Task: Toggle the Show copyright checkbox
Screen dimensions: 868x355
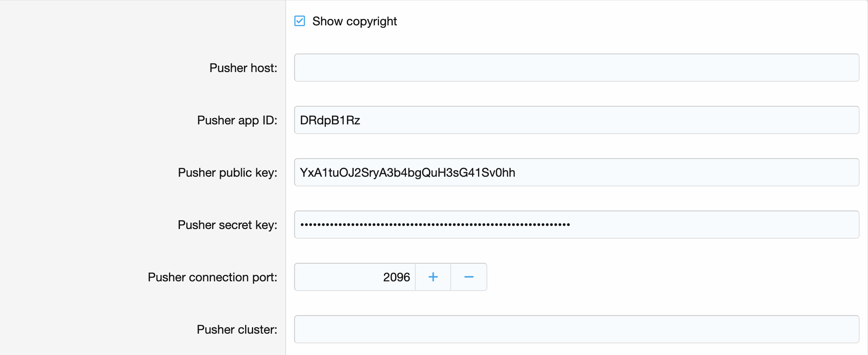Action: coord(299,21)
